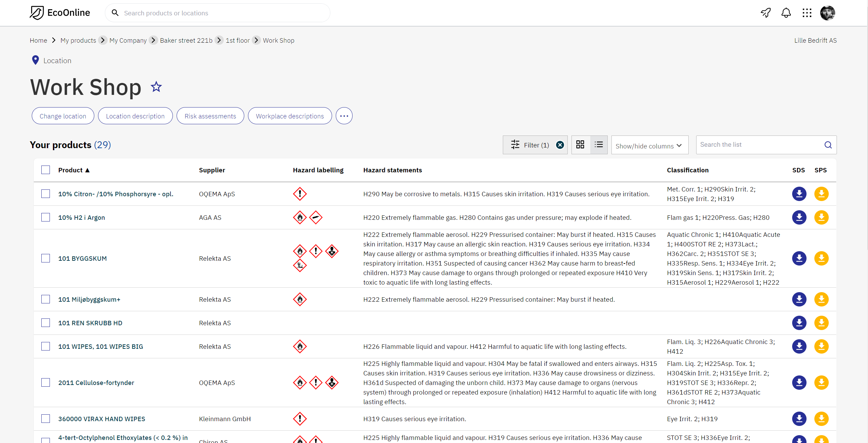The image size is (868, 443).
Task: Open more actions ellipsis button
Action: tap(344, 116)
